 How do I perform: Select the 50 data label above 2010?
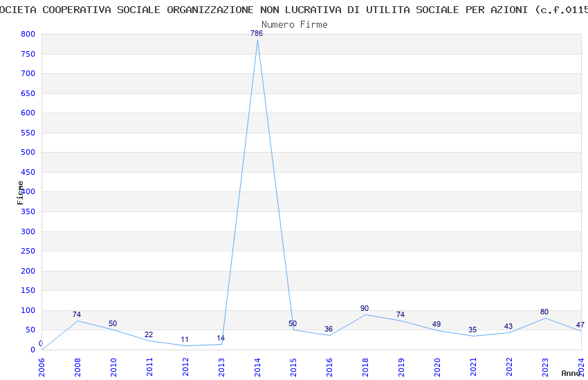point(113,323)
